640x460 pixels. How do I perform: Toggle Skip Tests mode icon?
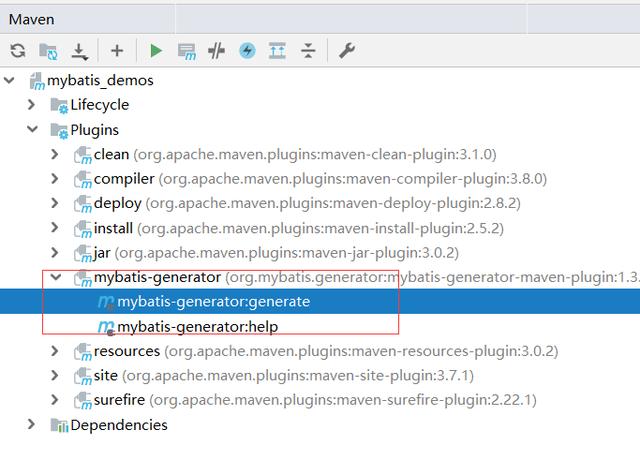tap(216, 51)
